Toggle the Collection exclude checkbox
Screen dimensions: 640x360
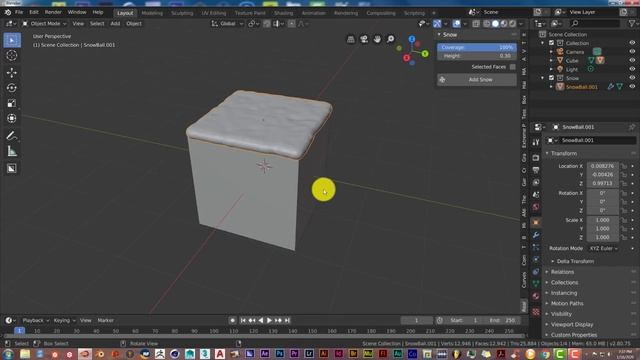coord(551,43)
